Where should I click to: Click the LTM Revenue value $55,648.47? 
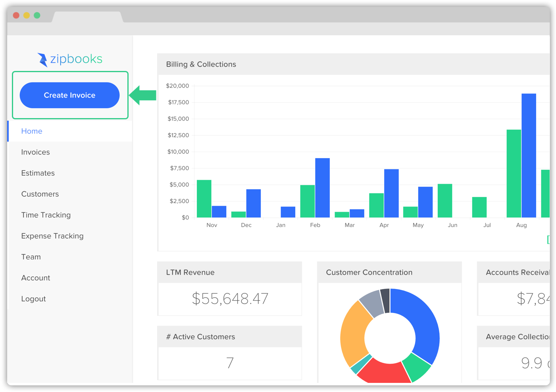(230, 299)
